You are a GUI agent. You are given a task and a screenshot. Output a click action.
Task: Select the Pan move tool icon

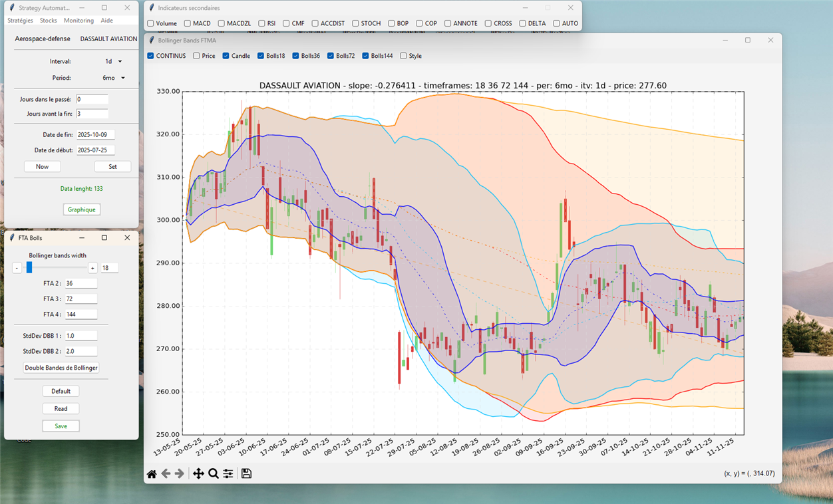point(198,474)
